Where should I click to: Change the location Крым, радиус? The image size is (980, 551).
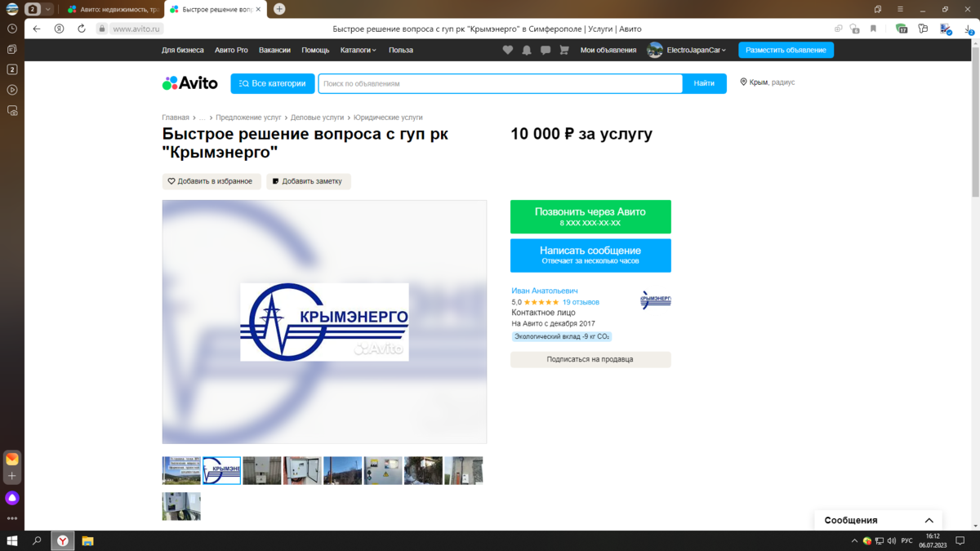(x=768, y=82)
